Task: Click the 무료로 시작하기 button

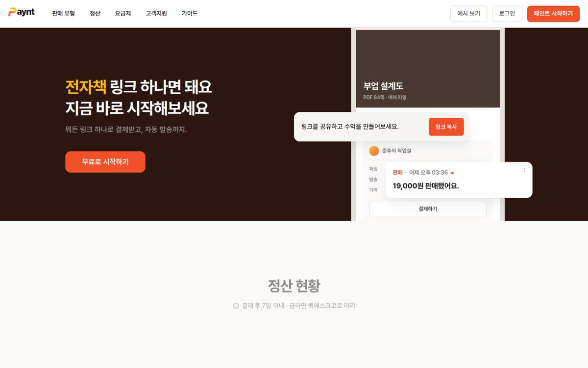Action: [x=105, y=162]
